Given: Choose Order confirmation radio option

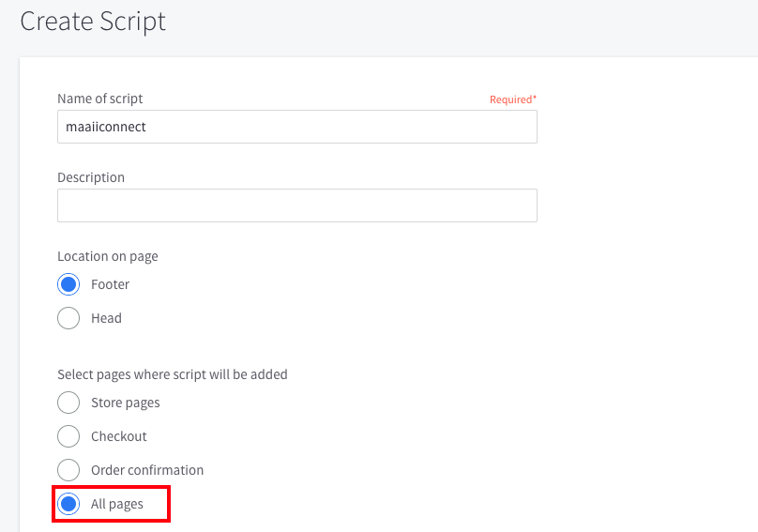Looking at the screenshot, I should [68, 470].
